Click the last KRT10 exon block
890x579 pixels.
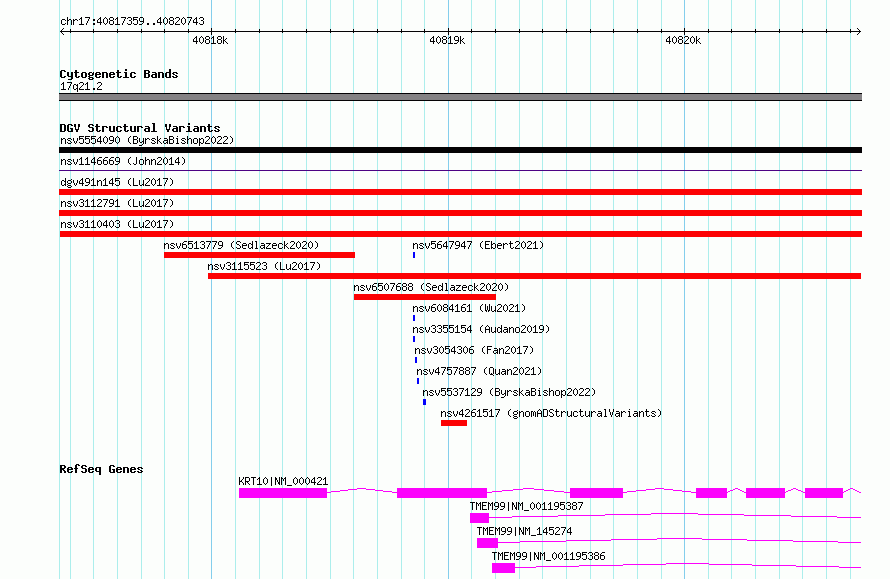pos(824,493)
